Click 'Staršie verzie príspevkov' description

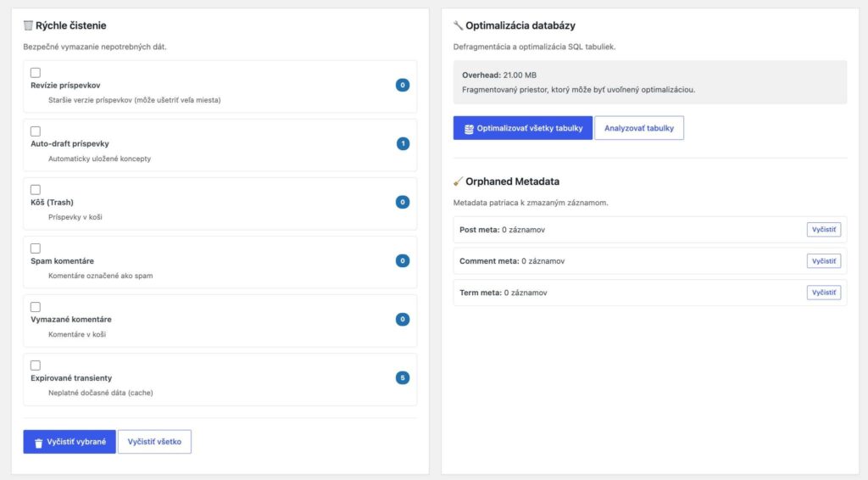(135, 100)
